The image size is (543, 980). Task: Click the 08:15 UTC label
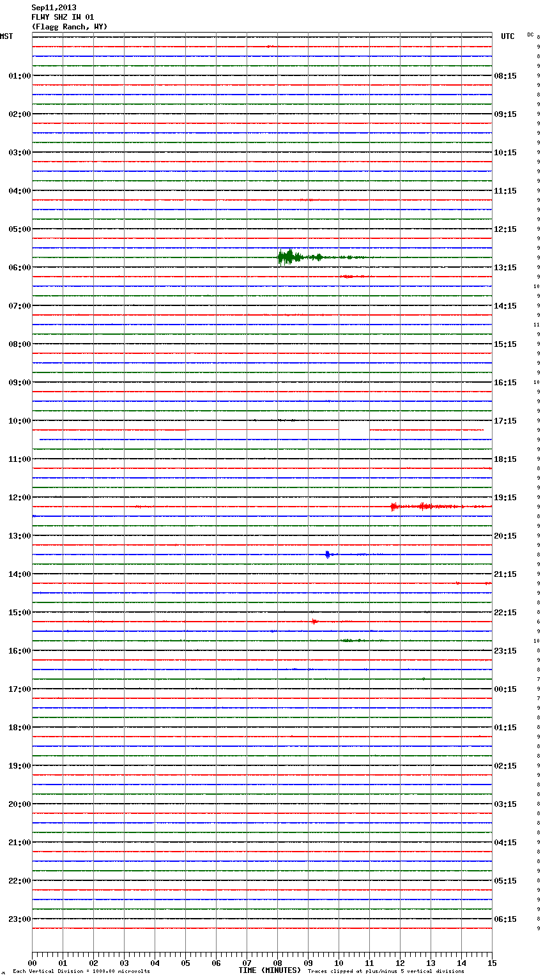(x=505, y=76)
